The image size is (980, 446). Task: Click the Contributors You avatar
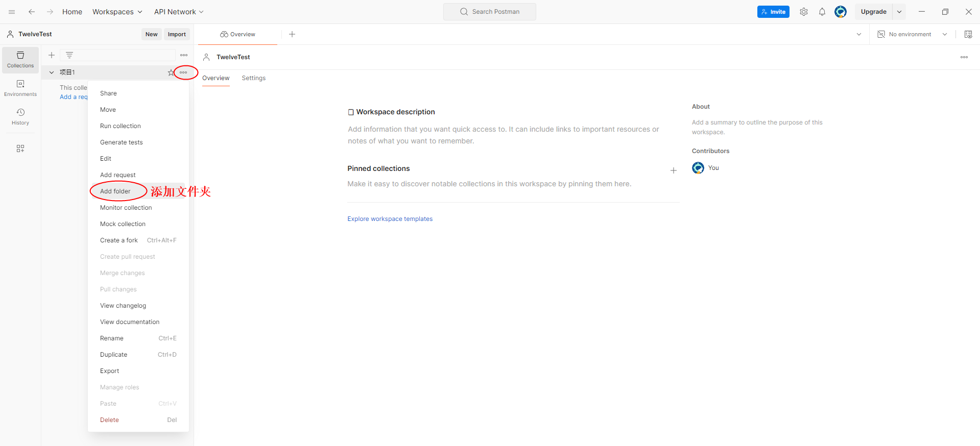[x=698, y=168]
